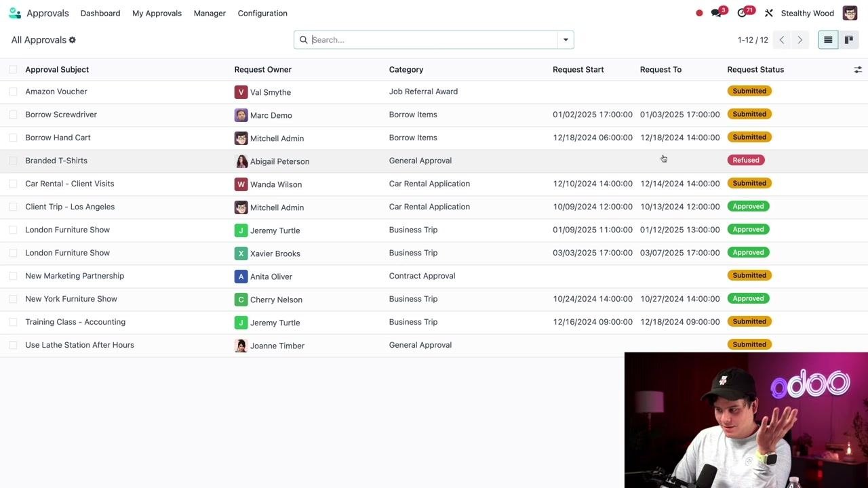Sort by Category column header
The height and width of the screenshot is (488, 868).
(406, 69)
